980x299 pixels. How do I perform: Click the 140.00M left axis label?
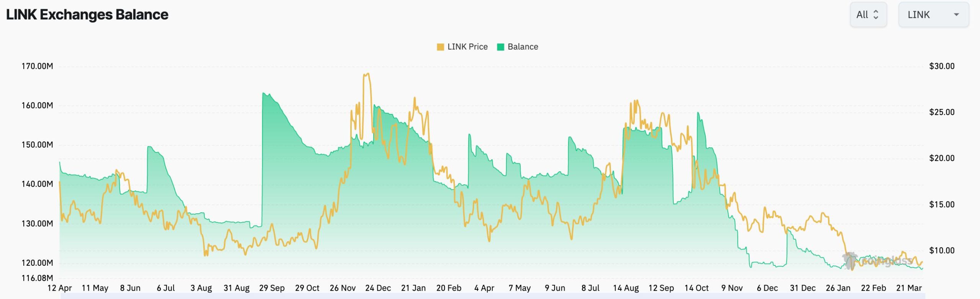click(37, 184)
